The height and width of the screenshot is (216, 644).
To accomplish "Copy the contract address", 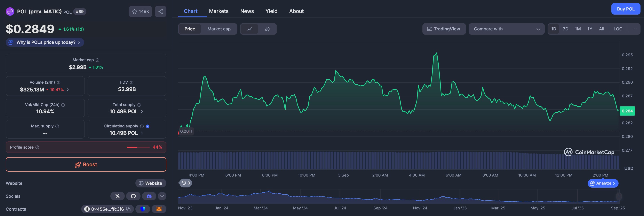I will pos(128,209).
